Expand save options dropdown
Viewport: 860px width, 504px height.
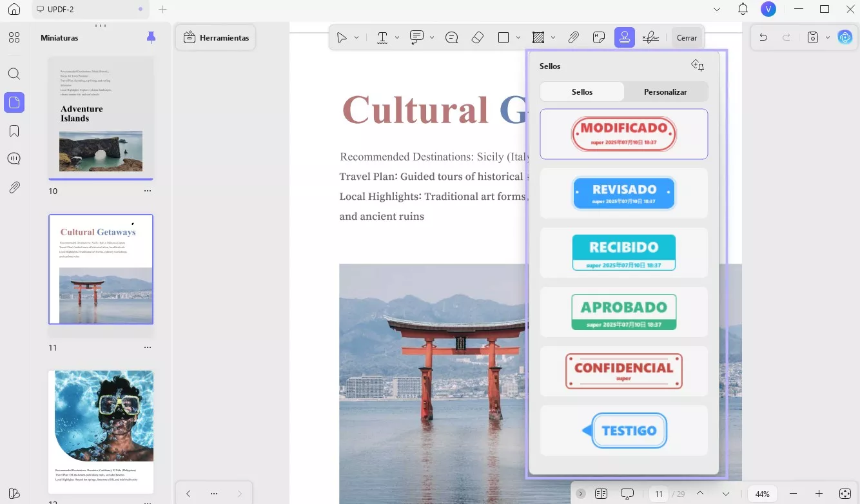828,37
